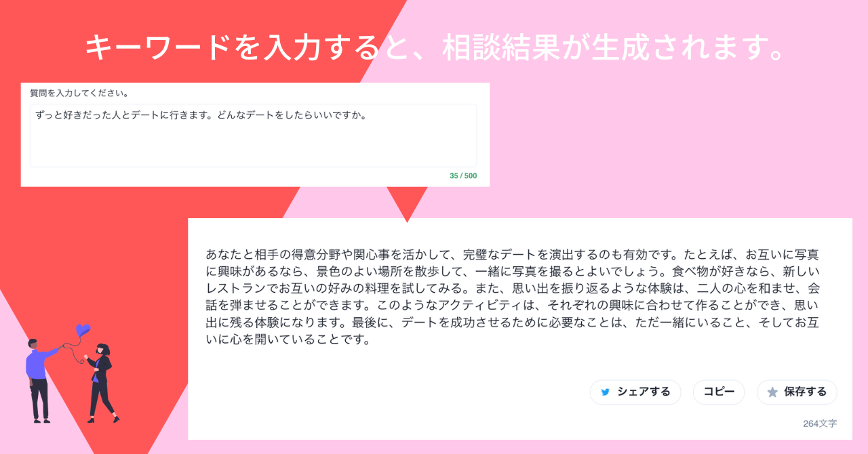Click the 35 / 500 character counter
The width and height of the screenshot is (868, 454).
tap(463, 176)
